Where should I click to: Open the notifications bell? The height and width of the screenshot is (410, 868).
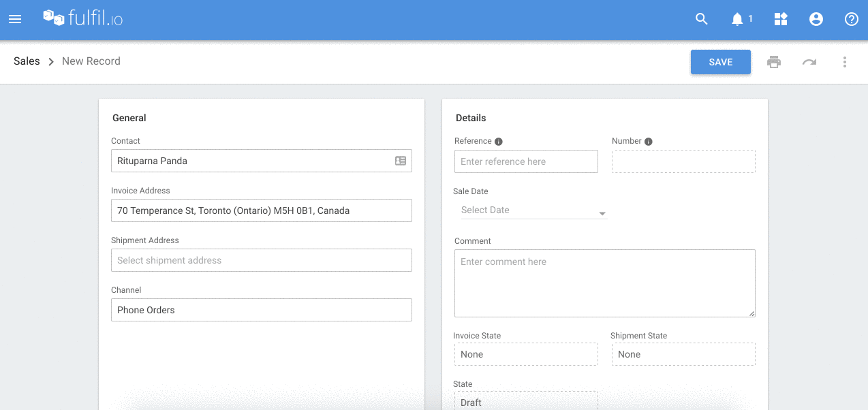pos(737,19)
